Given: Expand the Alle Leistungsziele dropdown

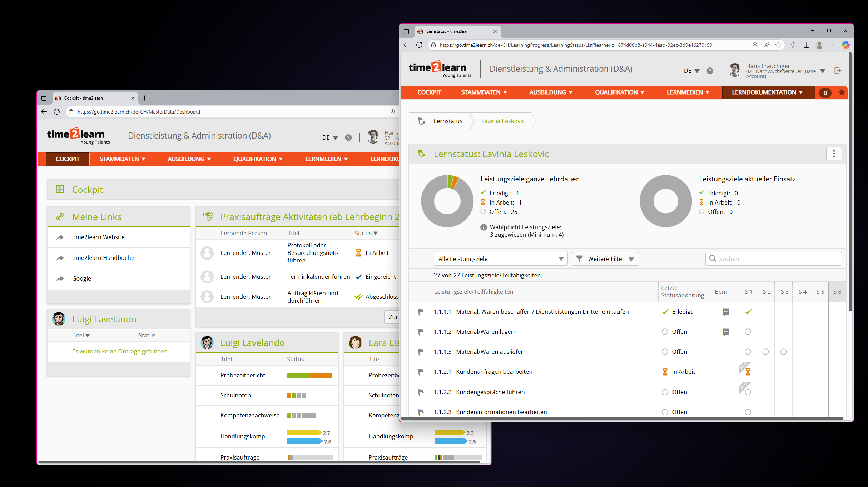Looking at the screenshot, I should point(500,259).
